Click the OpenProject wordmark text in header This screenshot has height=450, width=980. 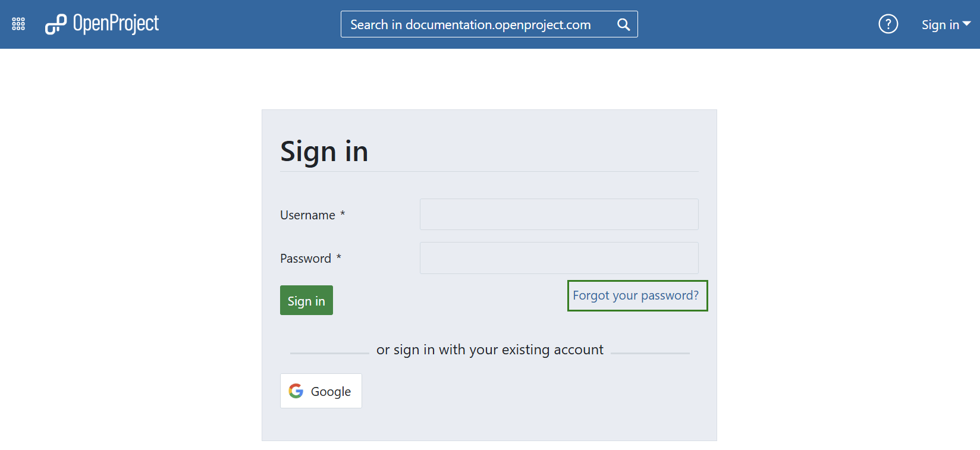click(116, 24)
